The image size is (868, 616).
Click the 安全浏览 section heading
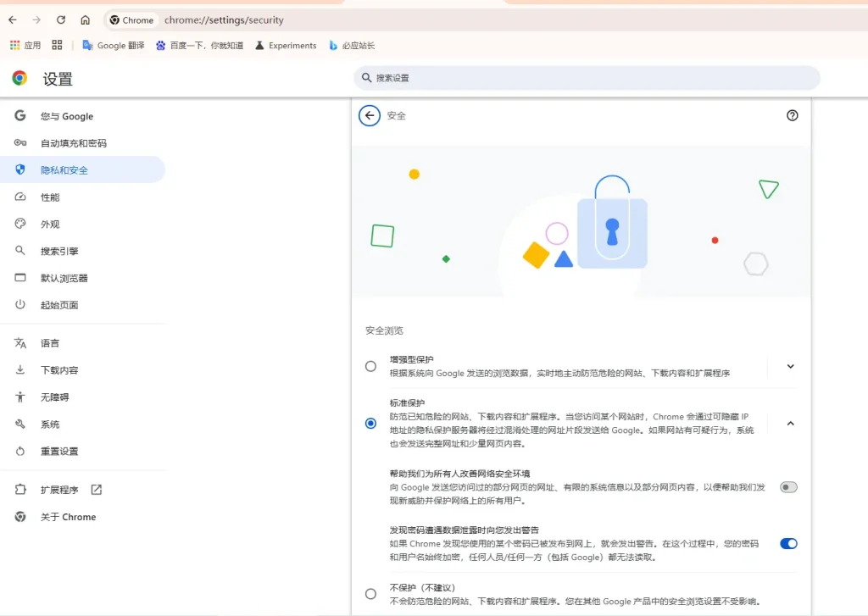pos(384,330)
